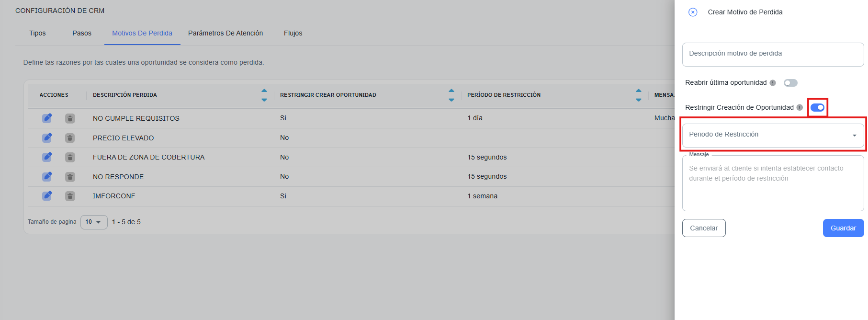The width and height of the screenshot is (868, 320).
Task: Delete the FUERA DE ZONA DE COBERTURA row
Action: [x=70, y=157]
